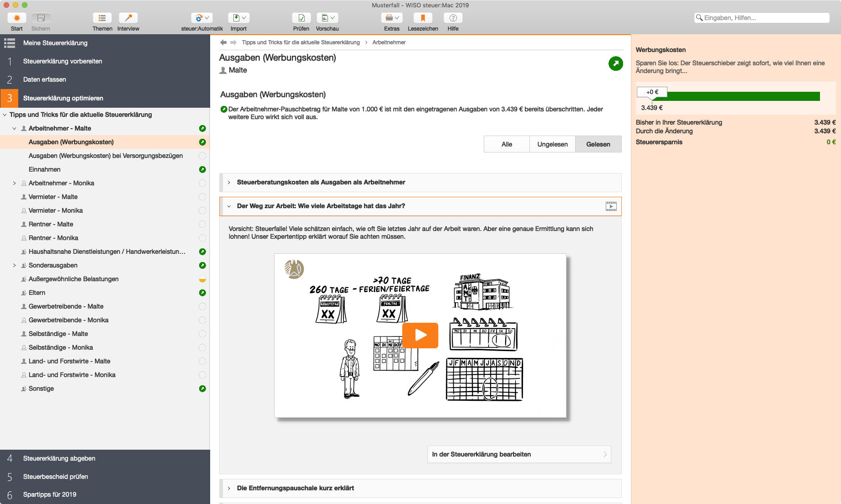Screen dimensions: 841x504
Task: Navigate back with the left arrow
Action: [x=223, y=42]
